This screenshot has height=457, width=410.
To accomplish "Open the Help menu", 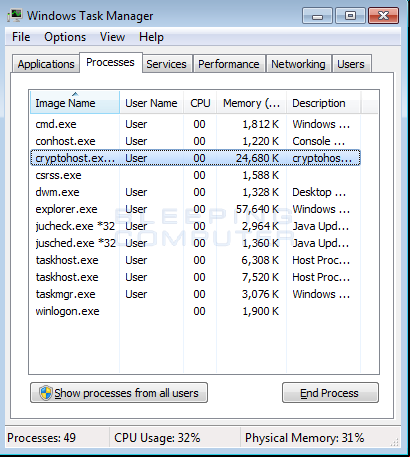I will coord(151,37).
